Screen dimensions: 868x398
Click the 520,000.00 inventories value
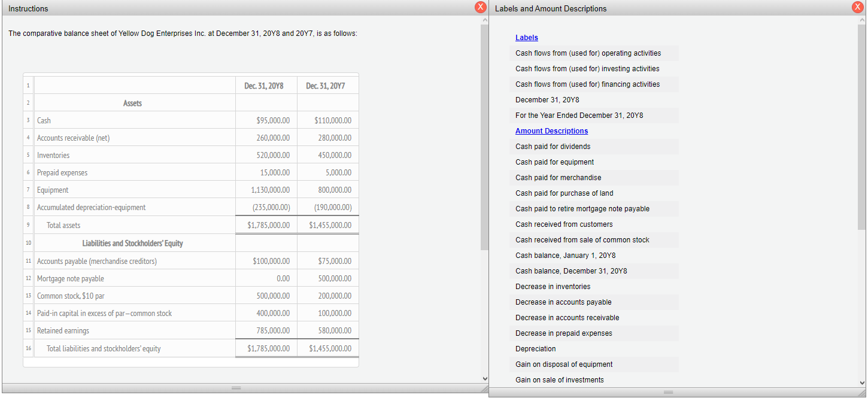pyautogui.click(x=274, y=156)
